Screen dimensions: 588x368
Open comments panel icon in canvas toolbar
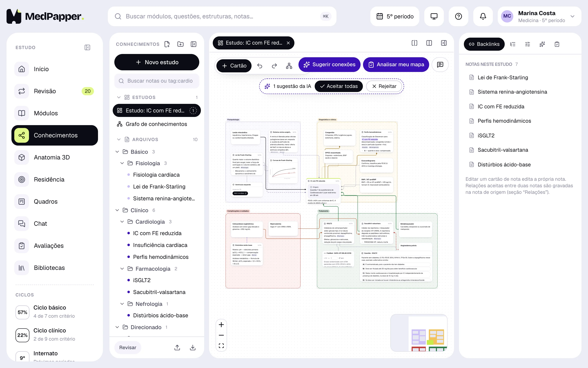point(440,64)
